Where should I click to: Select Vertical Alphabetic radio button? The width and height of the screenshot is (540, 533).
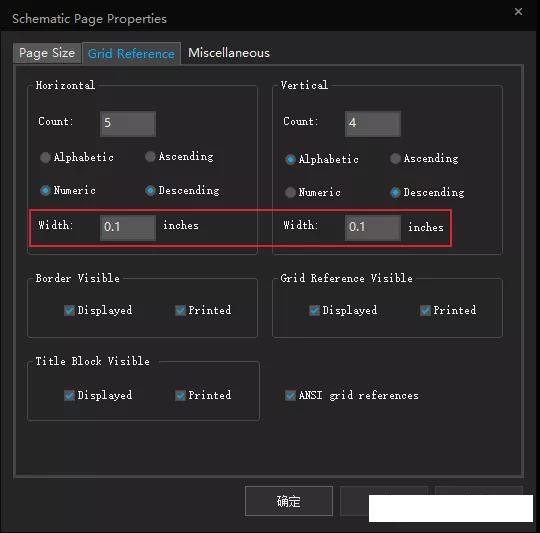coord(290,159)
